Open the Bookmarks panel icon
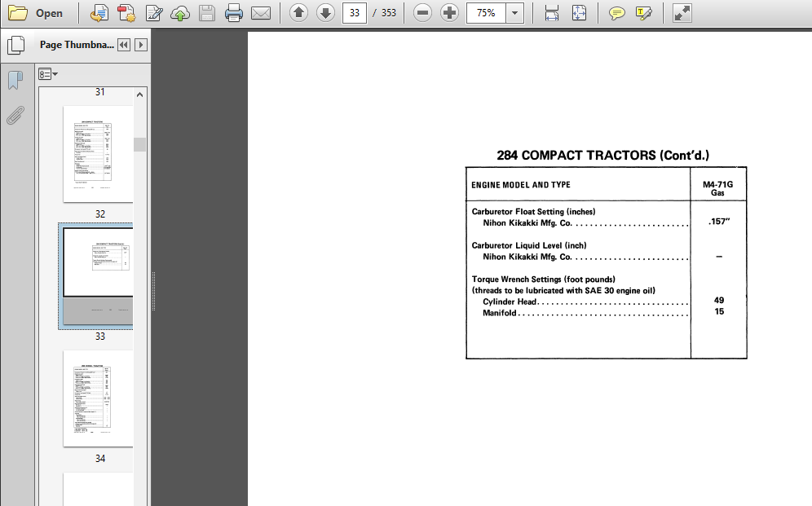Screen dimensions: 812x506 tap(15, 80)
